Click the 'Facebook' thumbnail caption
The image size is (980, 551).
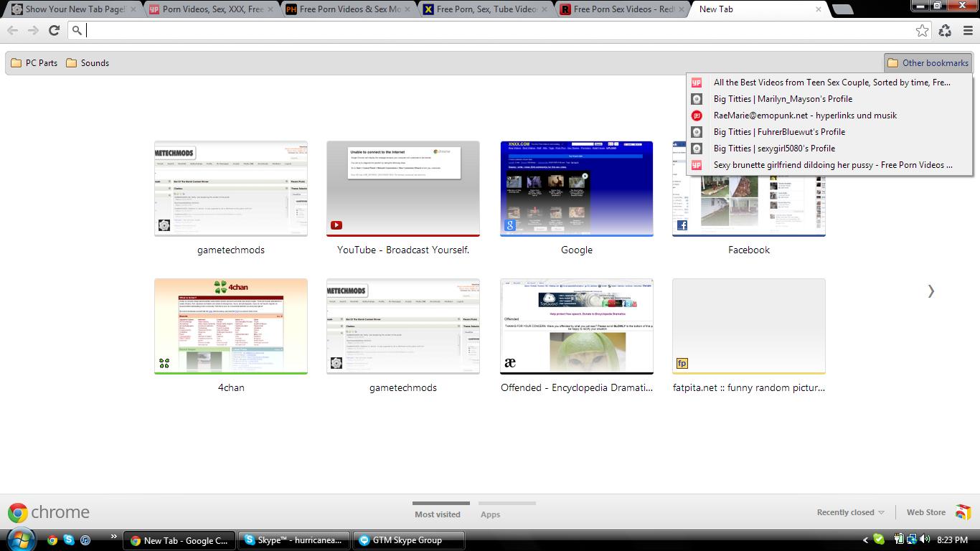(749, 250)
